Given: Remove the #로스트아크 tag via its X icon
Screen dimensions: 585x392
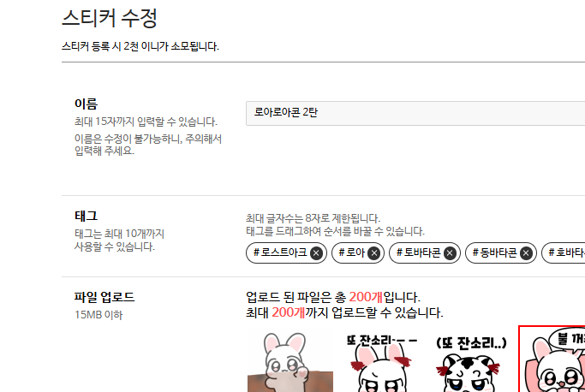Looking at the screenshot, I should pyautogui.click(x=316, y=253).
